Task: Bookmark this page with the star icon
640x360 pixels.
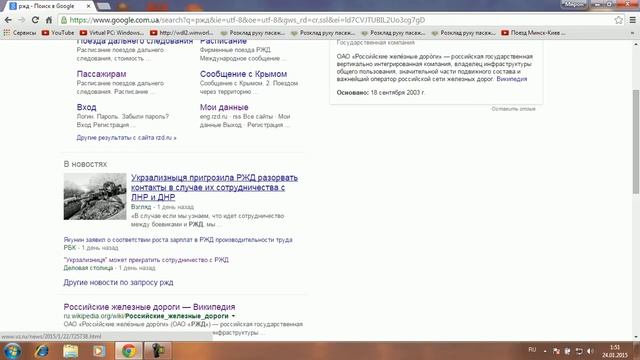Action: [618, 20]
